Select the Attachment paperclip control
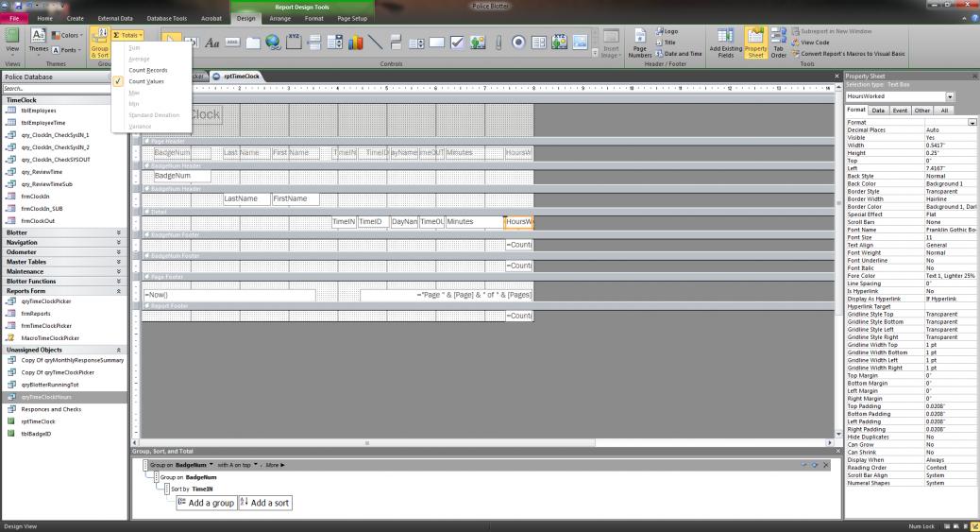This screenshot has width=980, height=532. [498, 43]
